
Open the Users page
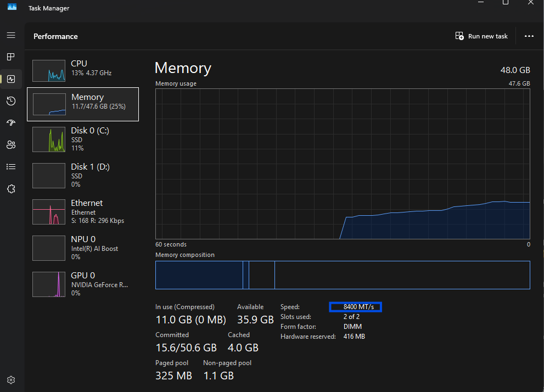pos(11,144)
